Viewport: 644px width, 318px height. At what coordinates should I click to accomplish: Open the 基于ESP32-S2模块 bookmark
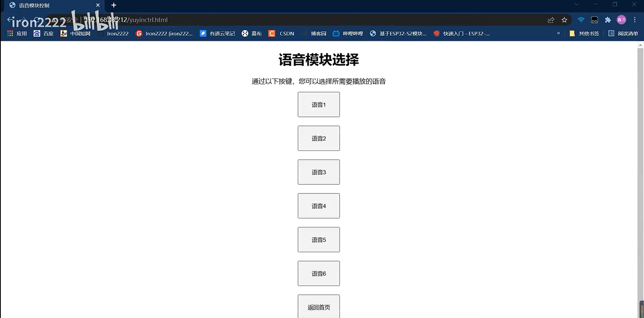(x=398, y=34)
